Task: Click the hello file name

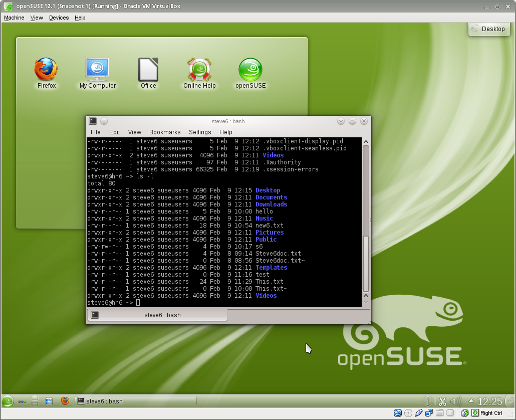Action: tap(264, 212)
